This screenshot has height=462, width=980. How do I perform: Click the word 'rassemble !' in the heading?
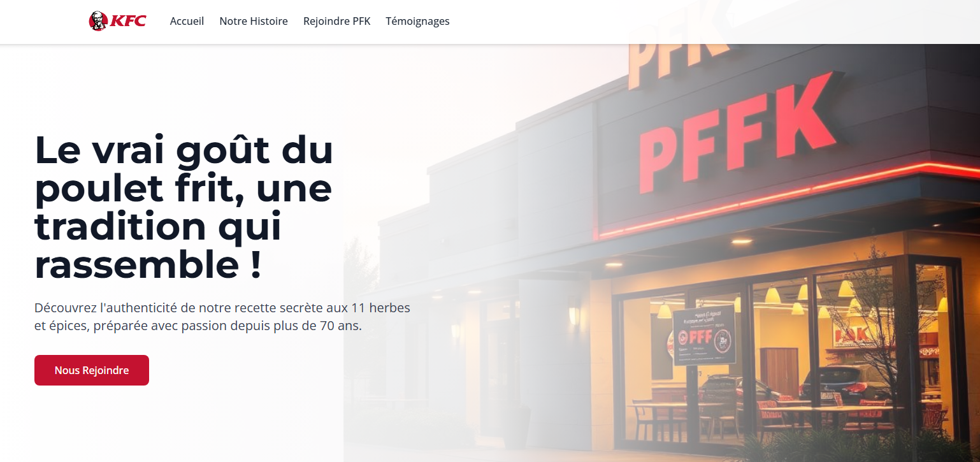coord(148,265)
